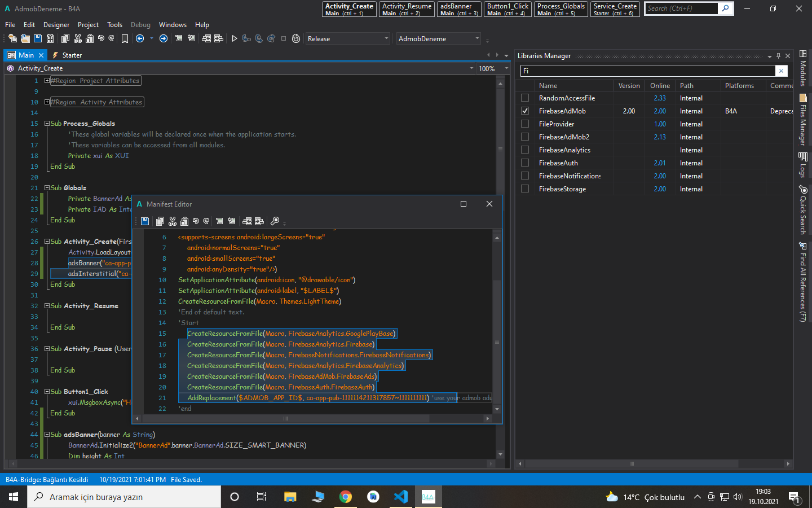Image resolution: width=812 pixels, height=508 pixels.
Task: Open the File menu
Action: point(10,25)
